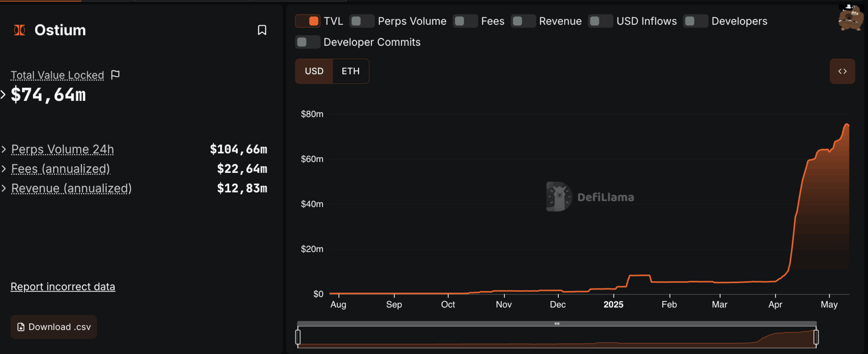The height and width of the screenshot is (354, 868).
Task: Select the USD denomination tab
Action: (314, 71)
